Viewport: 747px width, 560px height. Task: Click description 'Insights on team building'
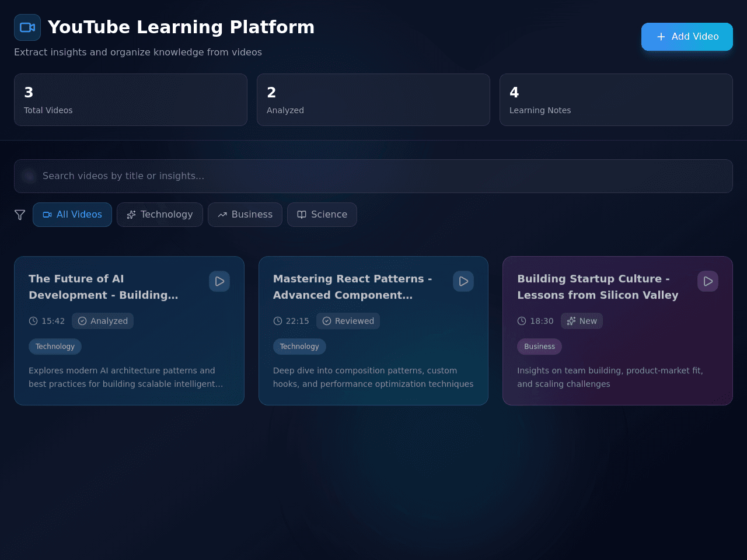point(610,377)
